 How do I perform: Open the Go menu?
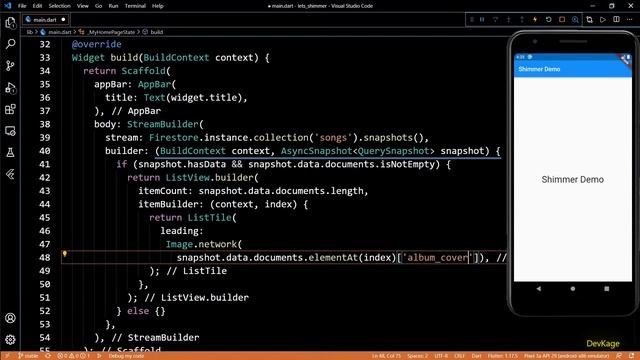[98, 6]
